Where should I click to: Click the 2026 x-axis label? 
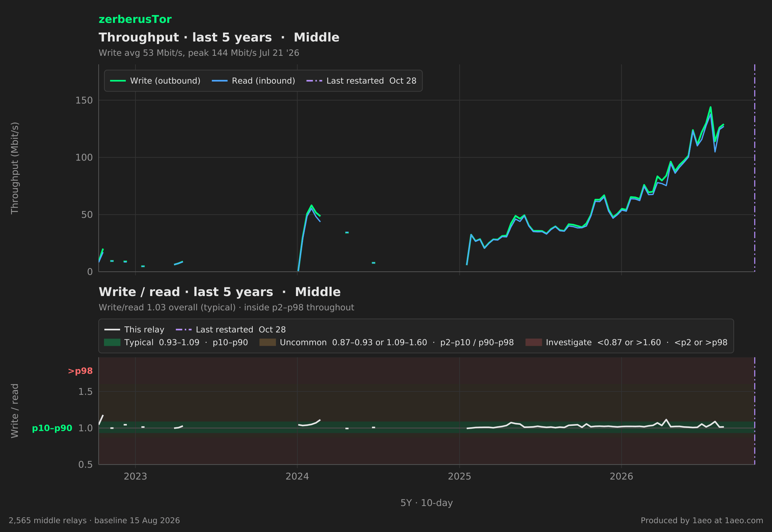coord(622,477)
